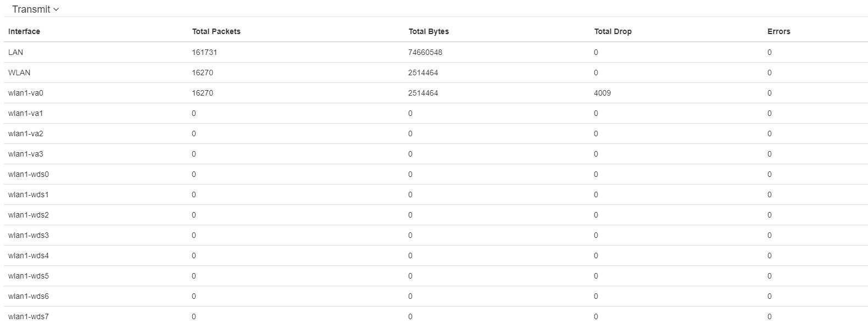Click the Errors column header

pos(778,31)
